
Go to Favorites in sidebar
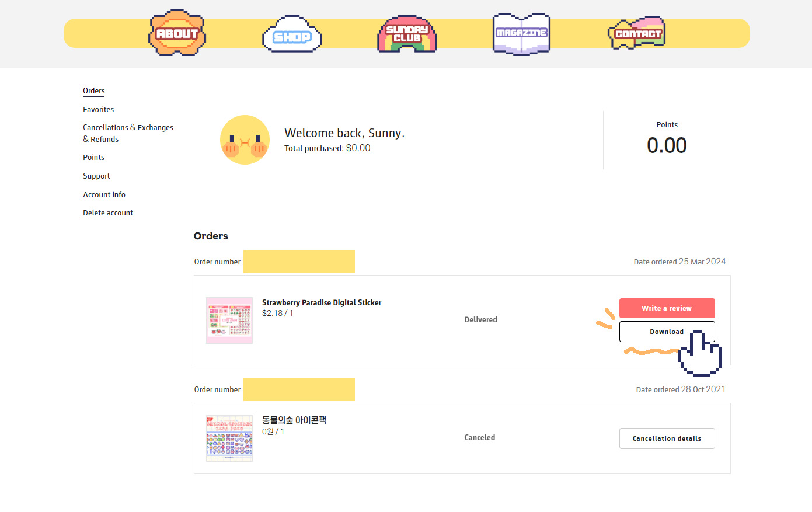[x=98, y=110]
